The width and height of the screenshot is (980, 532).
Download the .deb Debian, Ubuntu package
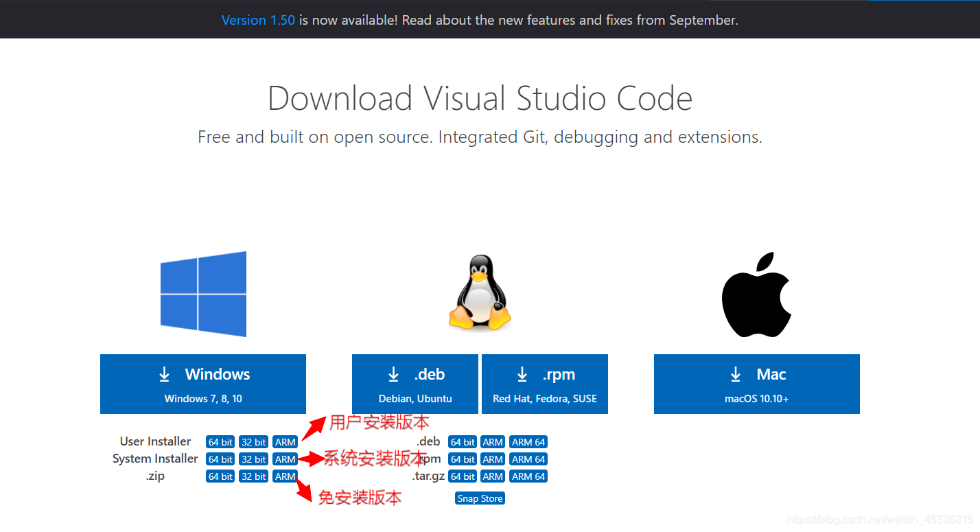(x=415, y=384)
